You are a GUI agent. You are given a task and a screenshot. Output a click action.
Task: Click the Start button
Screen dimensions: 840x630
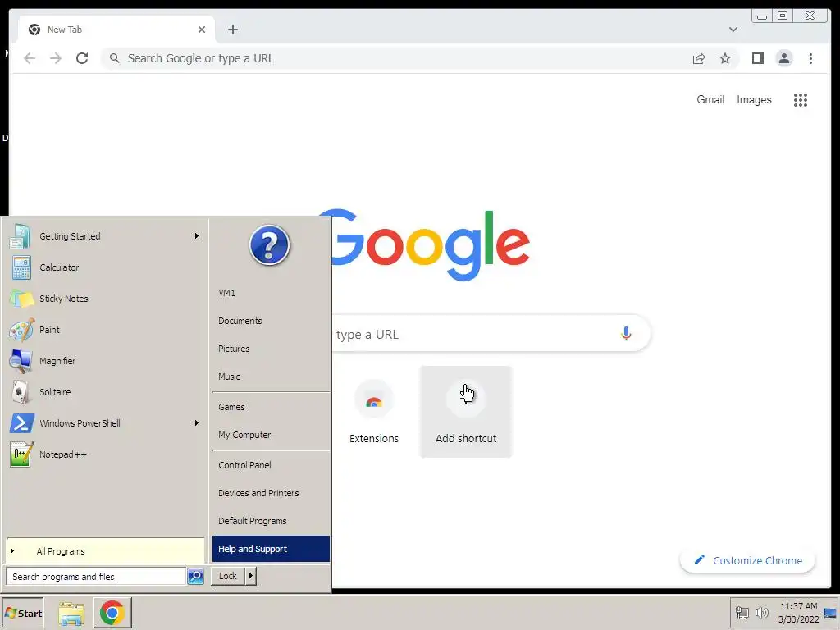tap(22, 614)
